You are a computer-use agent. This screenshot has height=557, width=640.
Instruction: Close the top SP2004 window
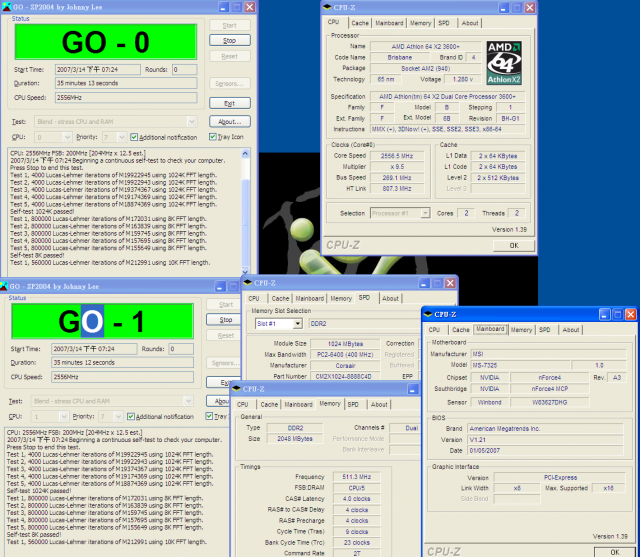click(x=250, y=7)
